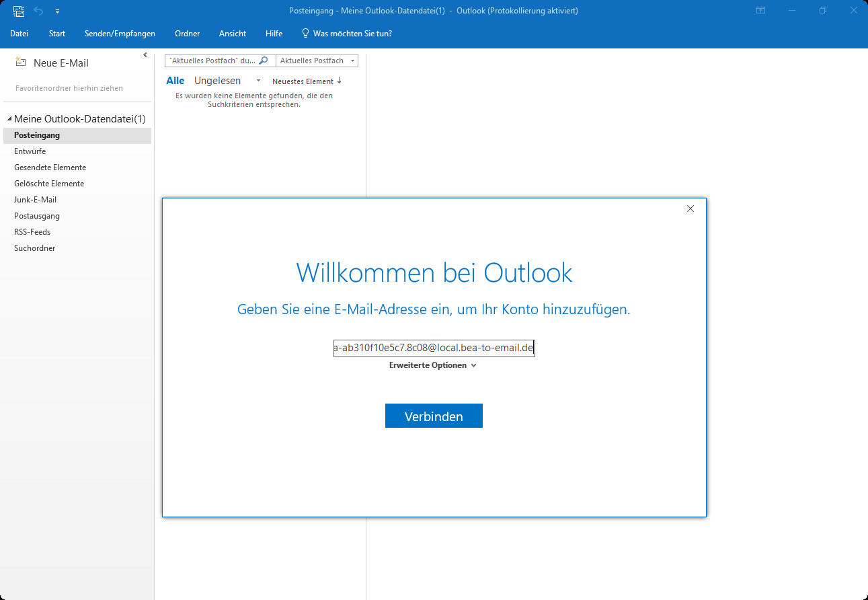Click the ribbon display options icon
868x600 pixels.
click(760, 11)
